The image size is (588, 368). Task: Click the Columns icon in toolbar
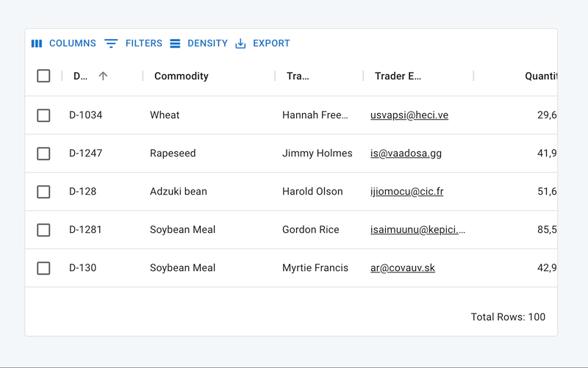coord(37,44)
